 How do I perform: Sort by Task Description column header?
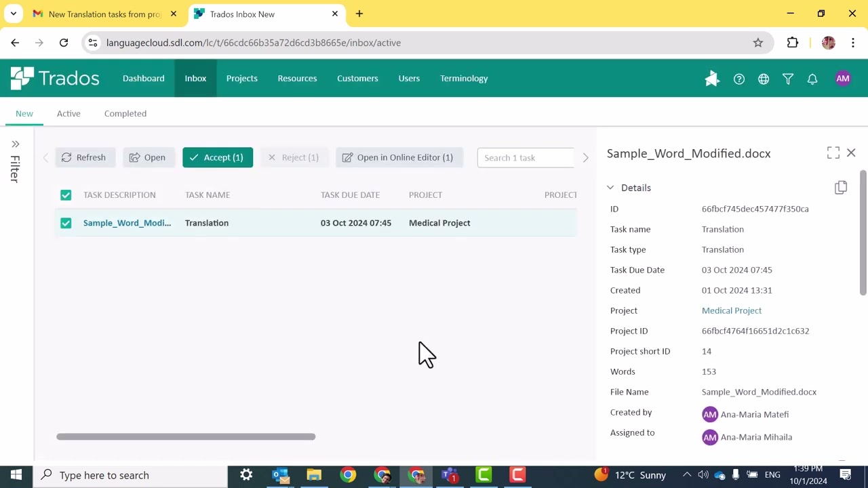119,195
